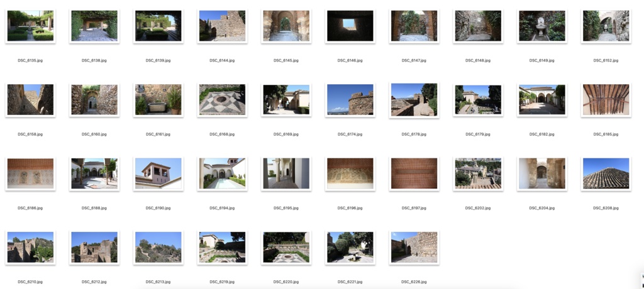Select the DSC_6202.jpg city view thumbnail

click(x=478, y=173)
